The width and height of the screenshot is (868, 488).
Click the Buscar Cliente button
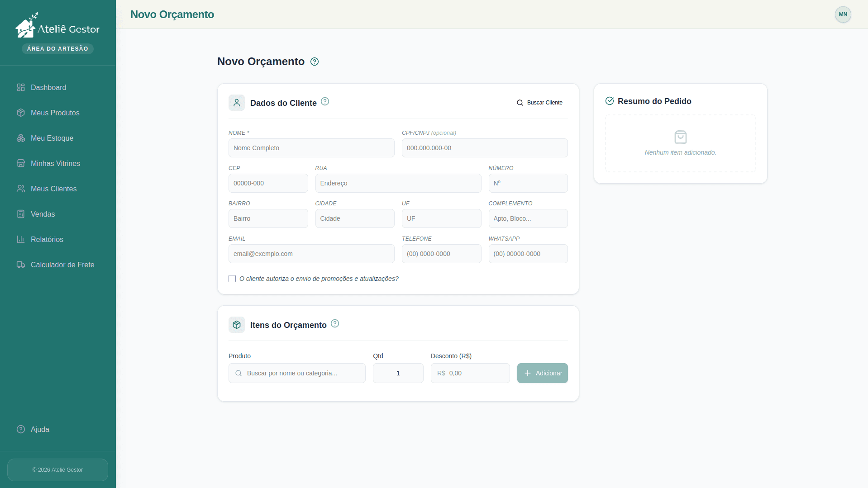tap(539, 103)
